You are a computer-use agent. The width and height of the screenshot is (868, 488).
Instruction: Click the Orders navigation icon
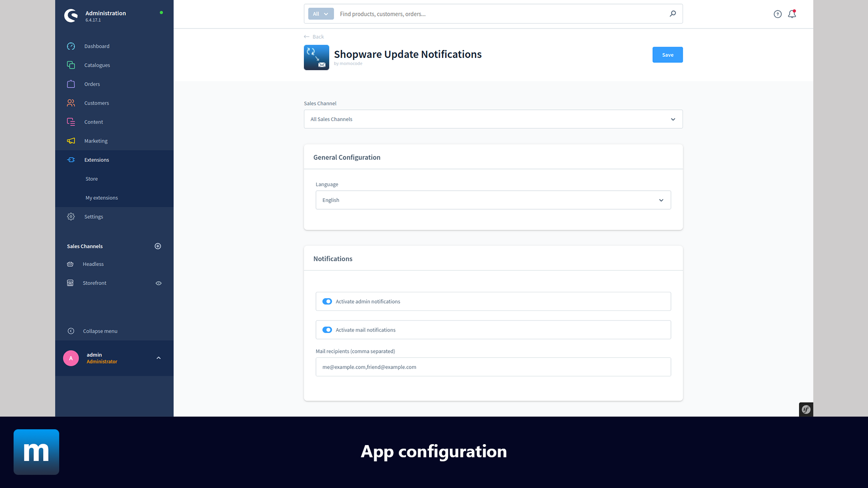coord(71,84)
